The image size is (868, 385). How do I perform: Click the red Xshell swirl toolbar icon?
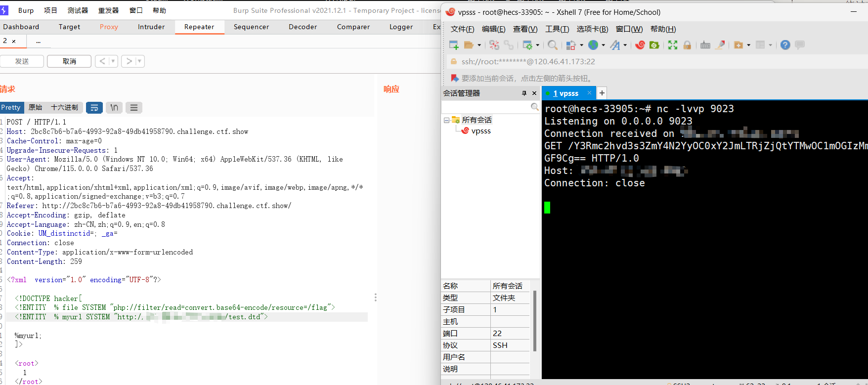[x=640, y=45]
